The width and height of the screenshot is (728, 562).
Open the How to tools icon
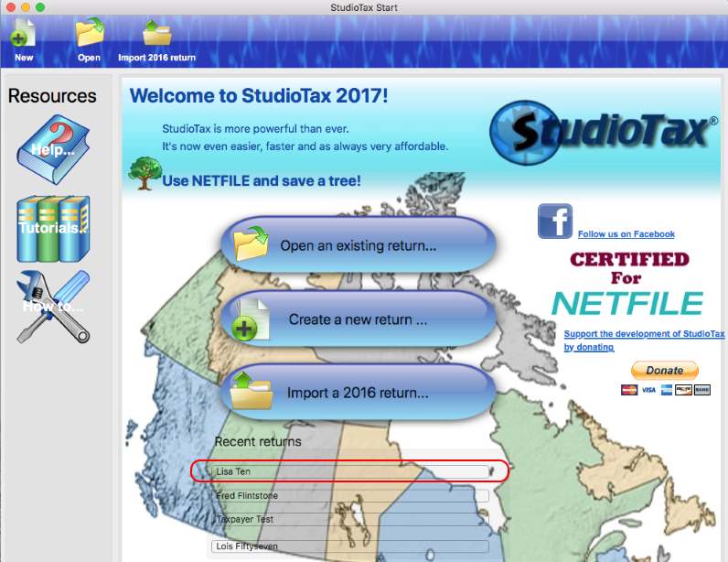[52, 306]
